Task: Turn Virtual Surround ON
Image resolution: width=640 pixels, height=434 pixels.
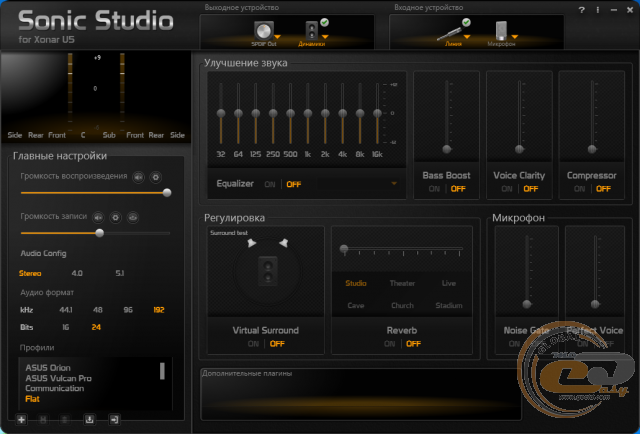Action: pos(253,344)
